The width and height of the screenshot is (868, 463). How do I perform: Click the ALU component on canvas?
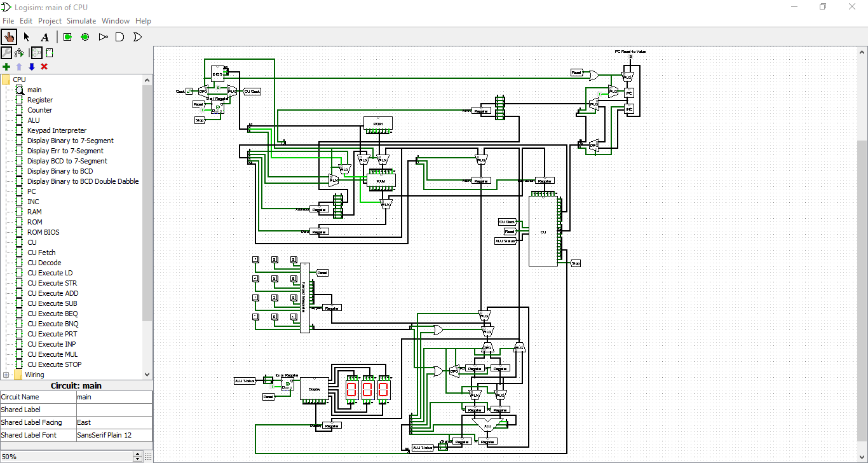(x=488, y=425)
